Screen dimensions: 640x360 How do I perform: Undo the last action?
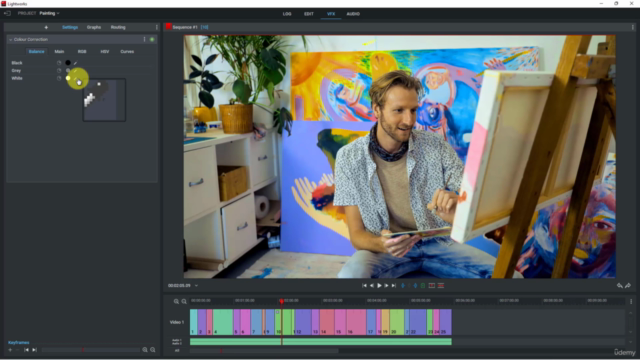point(620,286)
